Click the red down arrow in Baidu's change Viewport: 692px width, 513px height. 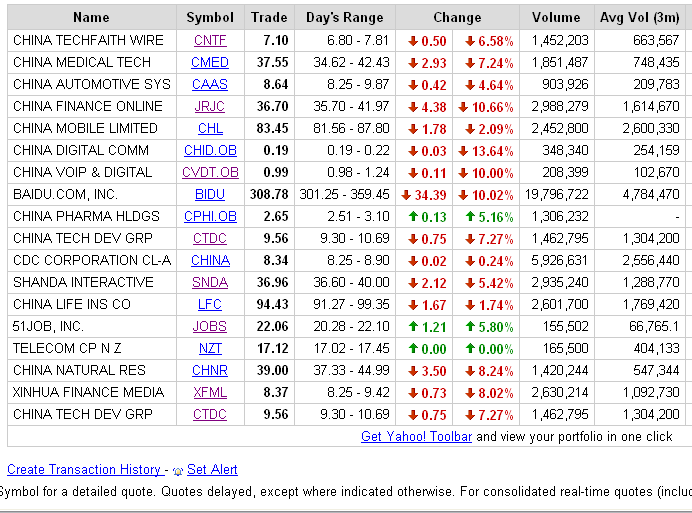[x=405, y=194]
